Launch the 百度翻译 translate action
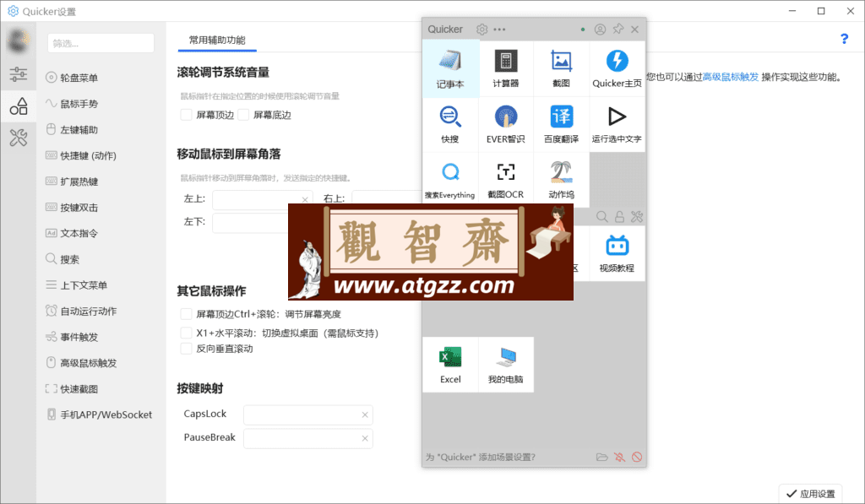Screen dimensions: 865x504 tap(561, 125)
